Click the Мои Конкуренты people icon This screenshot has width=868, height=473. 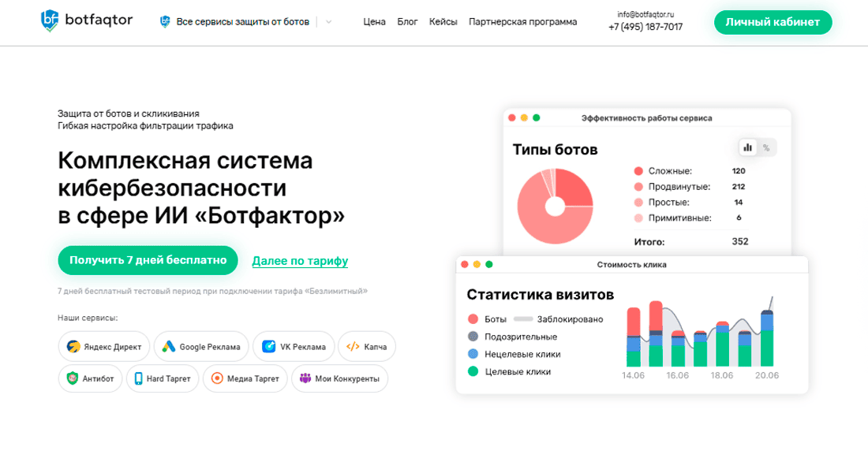[x=305, y=378]
